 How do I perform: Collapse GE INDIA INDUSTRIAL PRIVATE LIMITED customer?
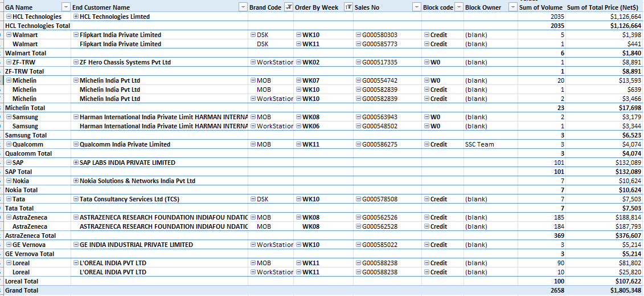click(x=76, y=245)
